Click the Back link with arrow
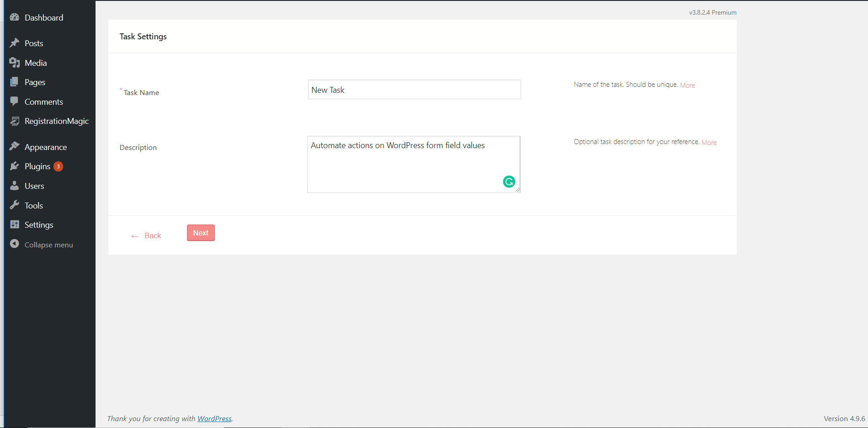This screenshot has height=428, width=868. coord(145,235)
